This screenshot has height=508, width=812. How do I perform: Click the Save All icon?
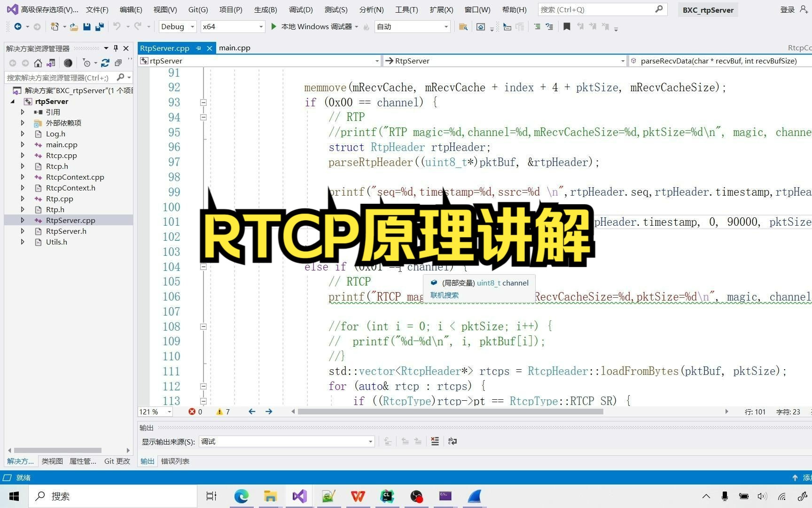[100, 27]
